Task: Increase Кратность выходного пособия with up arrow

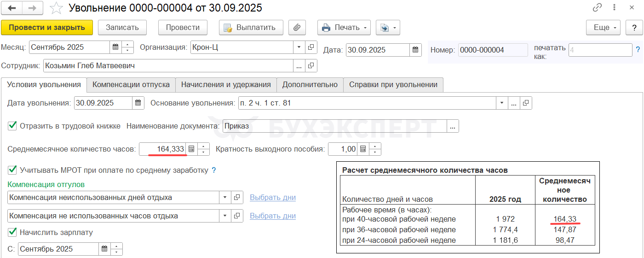Action: tap(375, 147)
